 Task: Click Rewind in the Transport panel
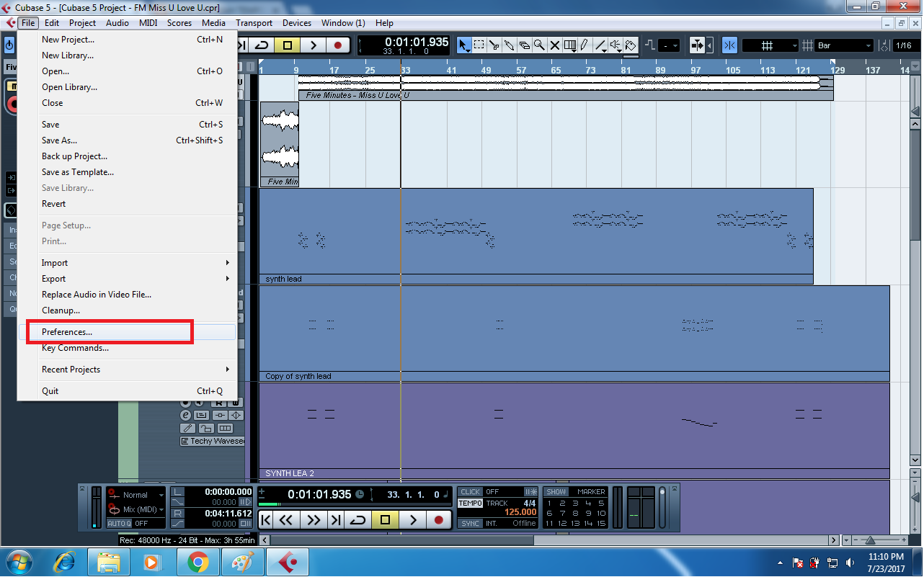click(285, 519)
